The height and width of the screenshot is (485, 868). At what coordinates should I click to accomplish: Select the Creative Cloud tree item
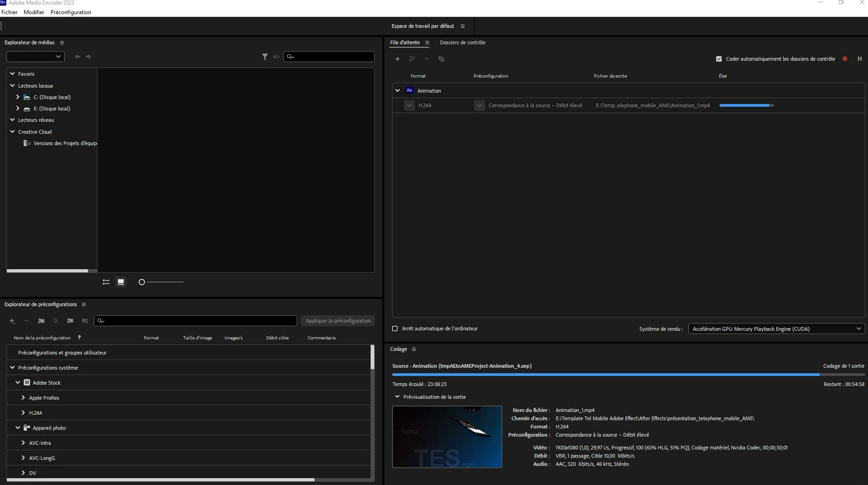click(35, 132)
